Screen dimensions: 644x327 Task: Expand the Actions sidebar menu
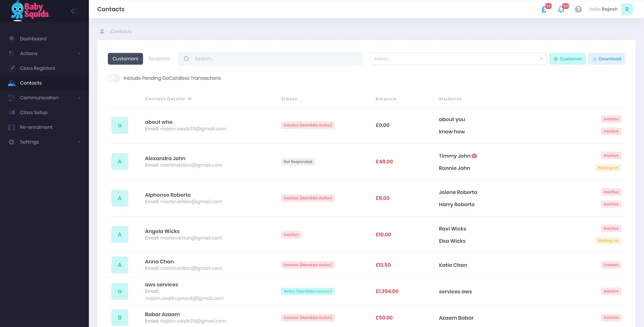click(x=29, y=53)
